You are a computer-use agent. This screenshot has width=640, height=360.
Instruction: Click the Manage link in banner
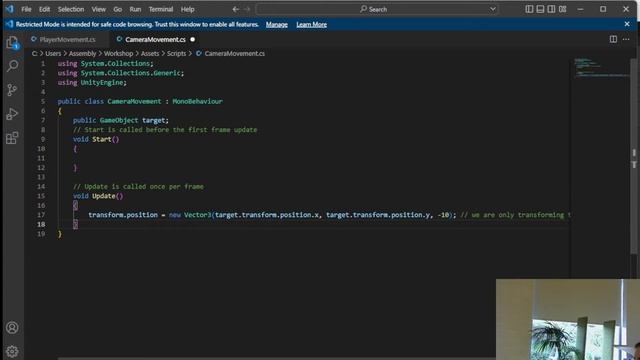(277, 24)
